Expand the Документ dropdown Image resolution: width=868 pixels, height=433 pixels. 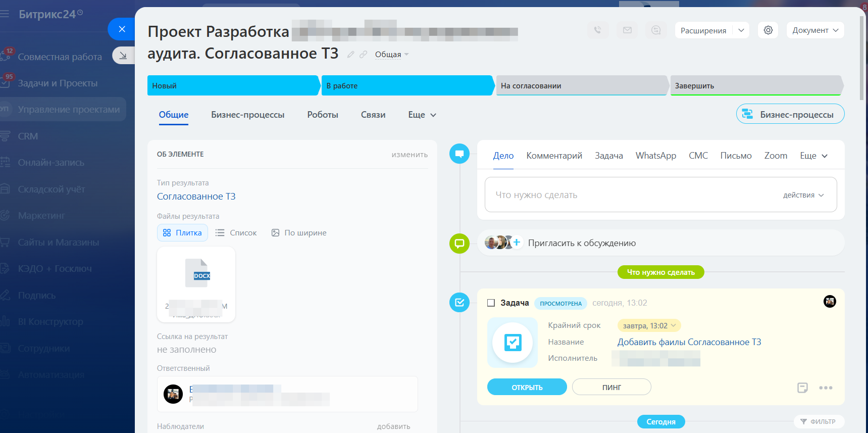click(815, 30)
